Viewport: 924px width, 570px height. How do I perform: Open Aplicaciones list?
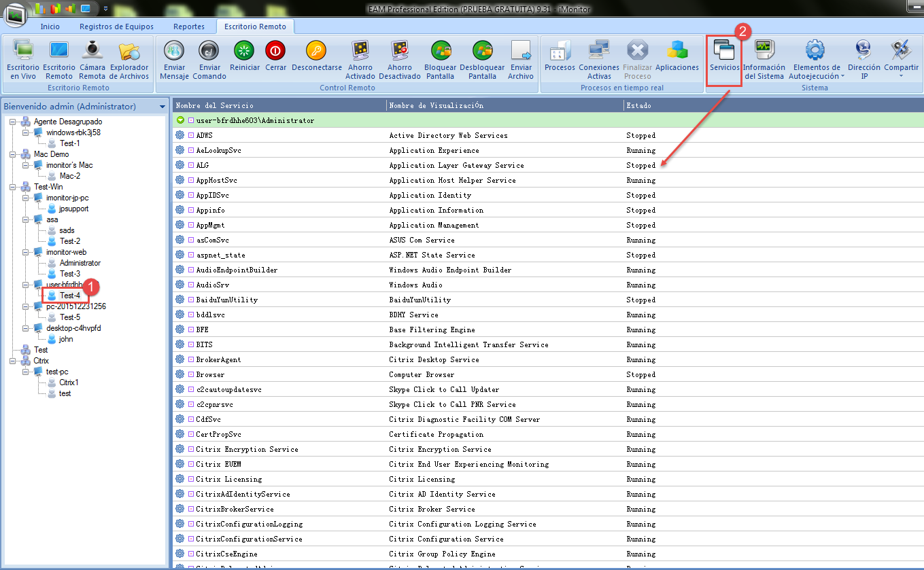(x=677, y=54)
